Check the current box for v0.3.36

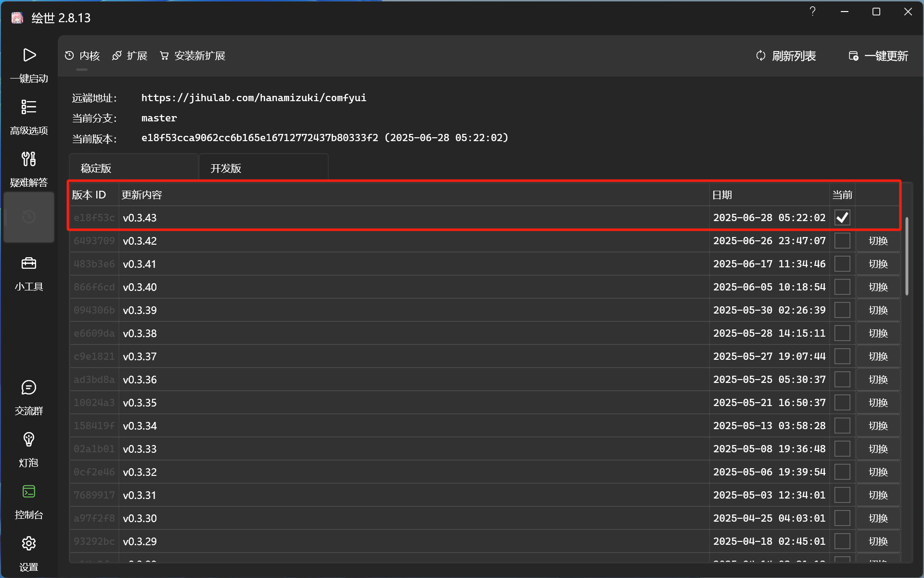click(x=842, y=380)
